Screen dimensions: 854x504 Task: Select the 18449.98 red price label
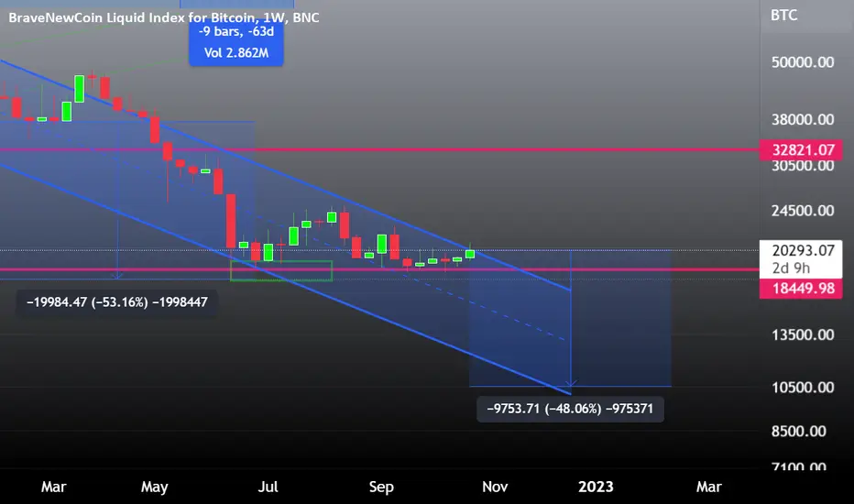801,289
